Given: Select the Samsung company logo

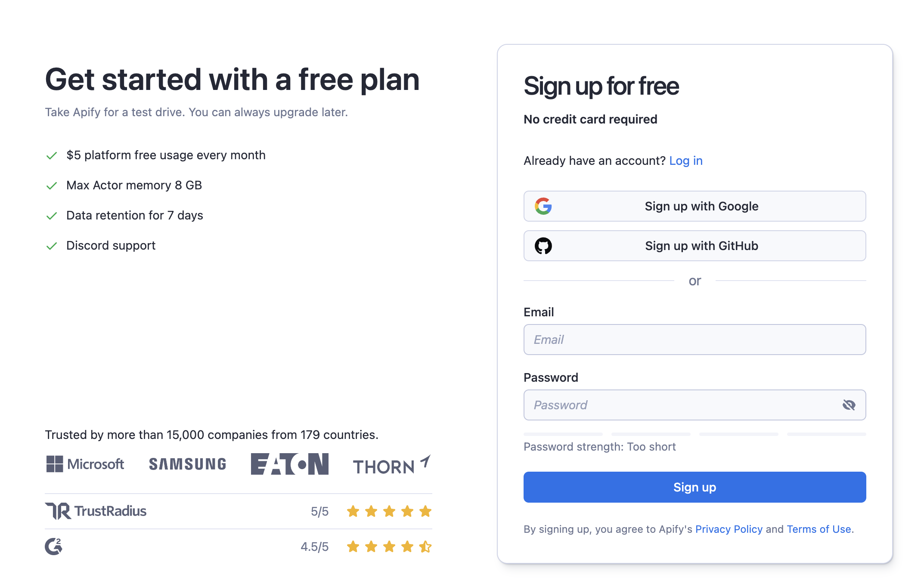Looking at the screenshot, I should point(187,464).
